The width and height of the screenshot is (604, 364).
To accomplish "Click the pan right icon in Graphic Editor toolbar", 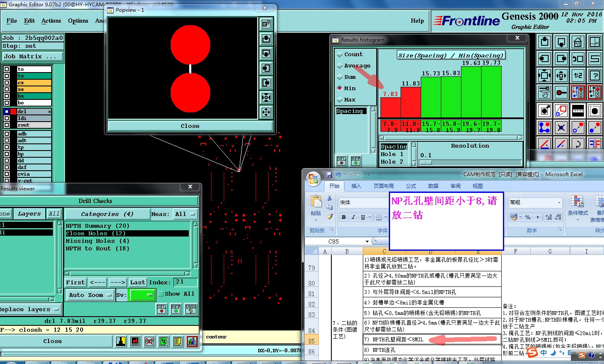I will coord(561,59).
